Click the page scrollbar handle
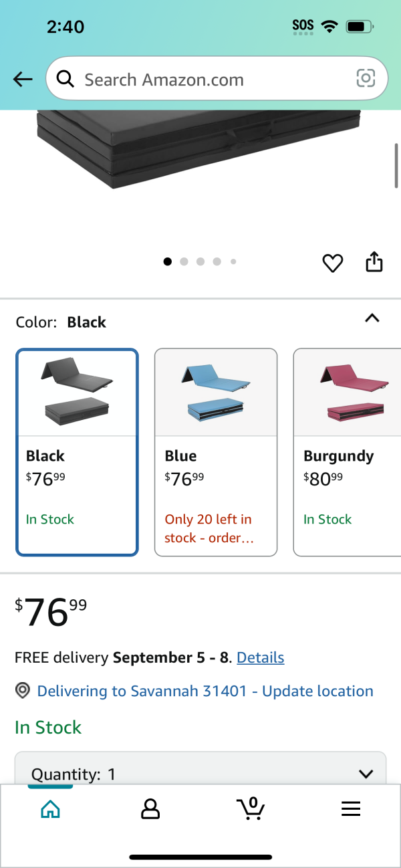The width and height of the screenshot is (401, 868). tap(396, 165)
